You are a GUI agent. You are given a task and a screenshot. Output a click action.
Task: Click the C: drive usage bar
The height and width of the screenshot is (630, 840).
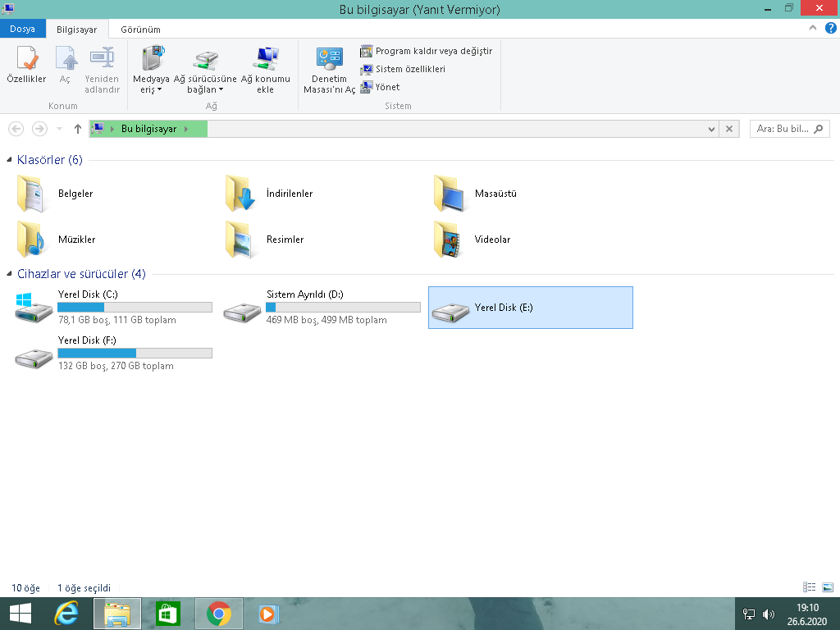135,307
